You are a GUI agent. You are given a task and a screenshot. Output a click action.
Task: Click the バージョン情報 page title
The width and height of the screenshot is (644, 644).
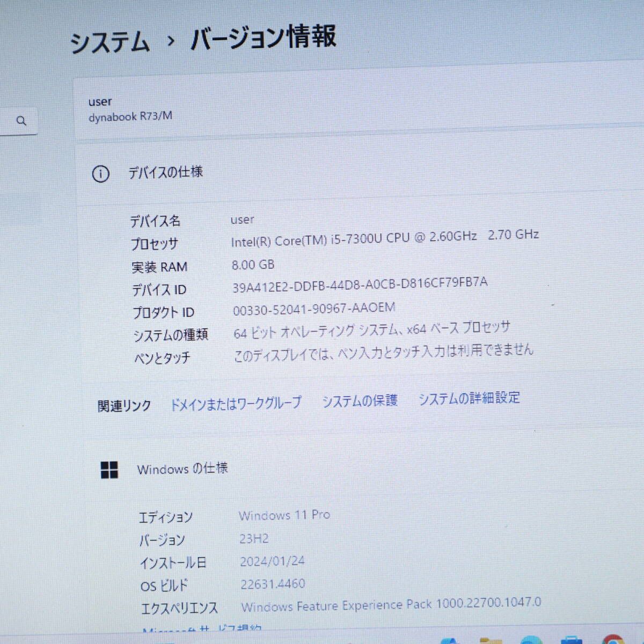tap(263, 38)
